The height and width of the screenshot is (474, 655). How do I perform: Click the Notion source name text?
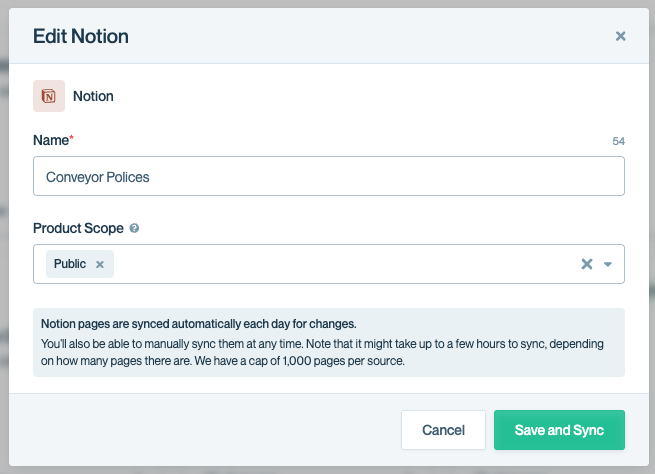[93, 97]
